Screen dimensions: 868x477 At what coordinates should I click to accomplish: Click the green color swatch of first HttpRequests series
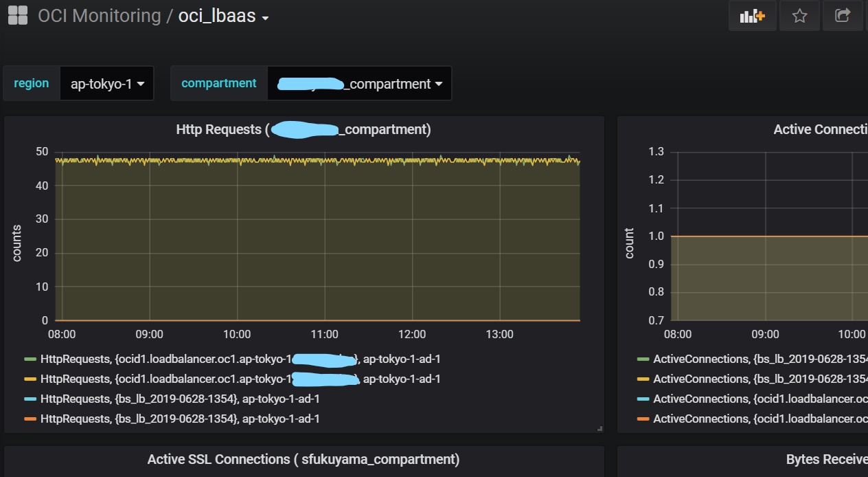tap(30, 359)
